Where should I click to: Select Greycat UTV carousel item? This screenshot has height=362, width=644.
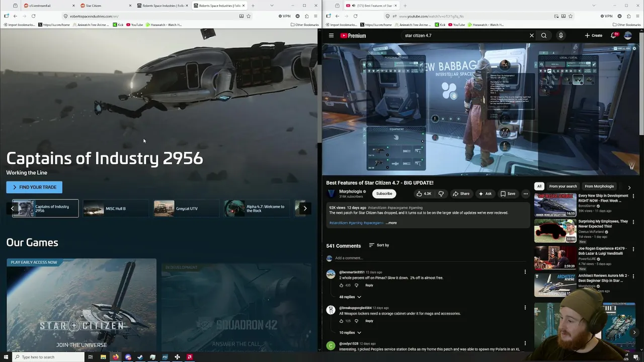click(187, 208)
